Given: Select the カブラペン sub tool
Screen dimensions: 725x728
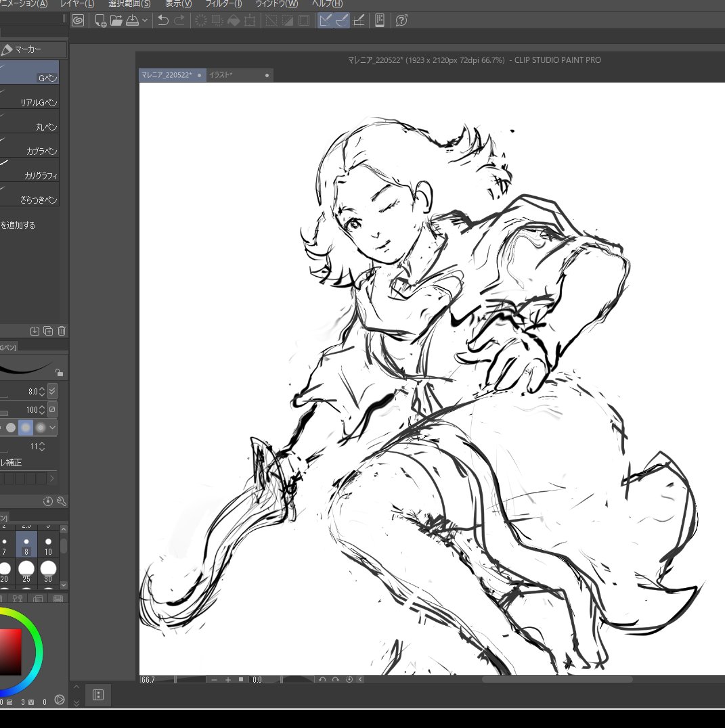Looking at the screenshot, I should (29, 145).
